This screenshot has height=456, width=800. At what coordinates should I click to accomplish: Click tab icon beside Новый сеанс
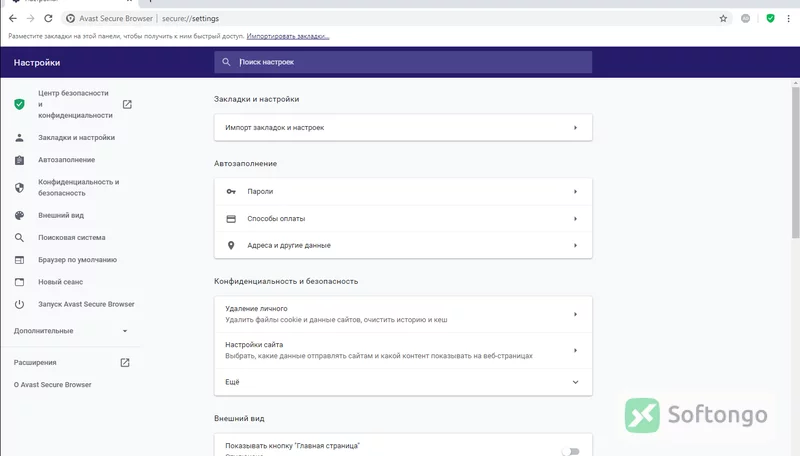pyautogui.click(x=19, y=282)
